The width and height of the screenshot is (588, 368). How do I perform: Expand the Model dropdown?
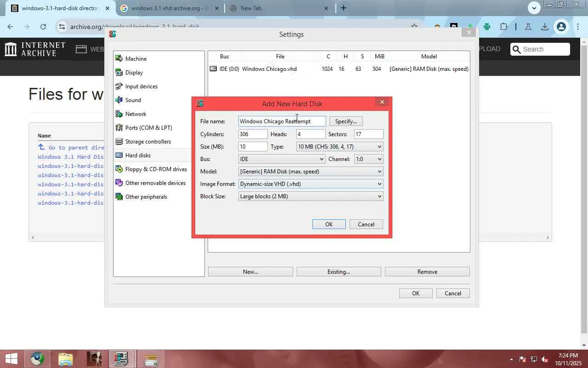(311, 171)
